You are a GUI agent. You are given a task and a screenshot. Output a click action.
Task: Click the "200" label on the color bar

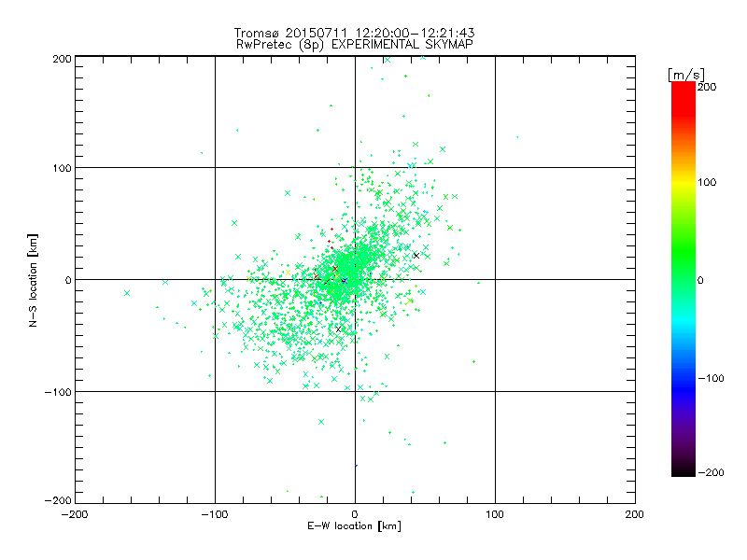(x=707, y=87)
